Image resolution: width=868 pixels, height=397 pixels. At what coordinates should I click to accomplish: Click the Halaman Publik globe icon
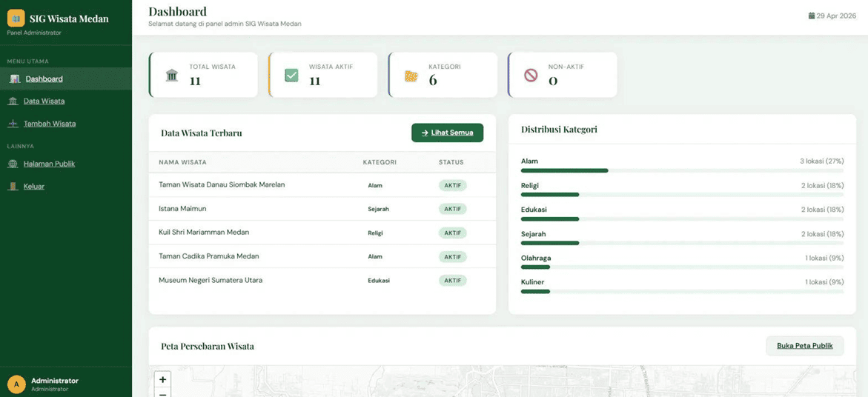click(13, 164)
